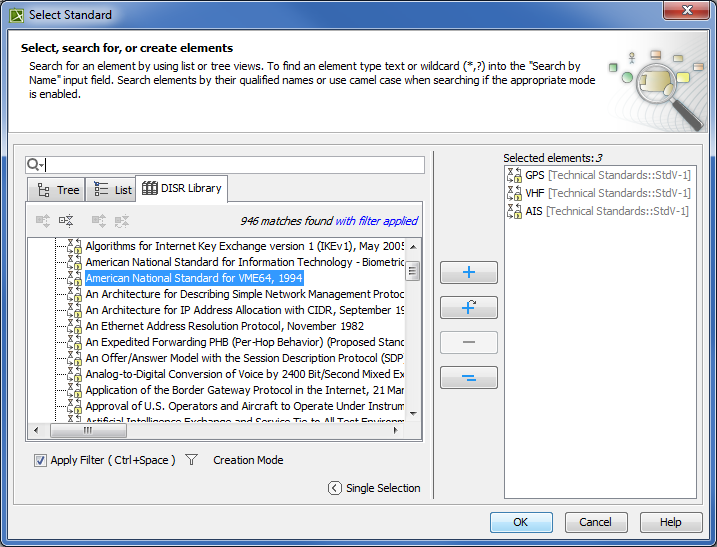Click the add recursively plus button
The image size is (717, 547).
469,307
